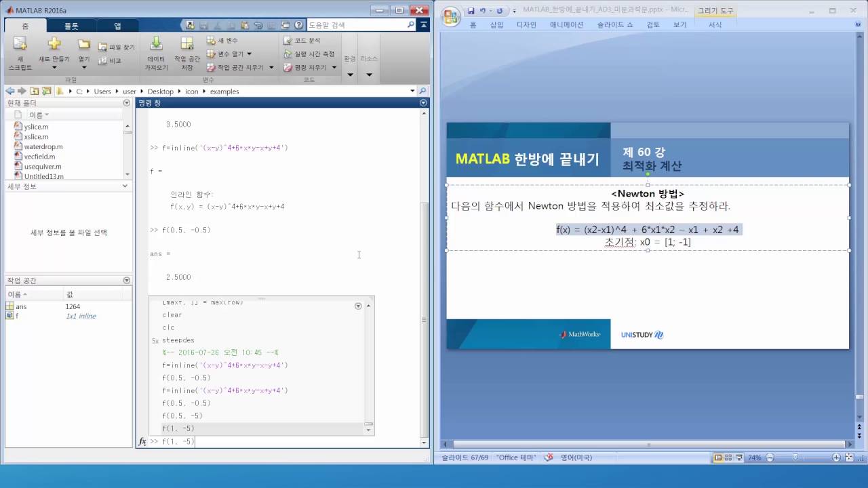Collapse the 세부 정보 (Details) panel
The width and height of the screenshot is (868, 488).
tap(125, 186)
